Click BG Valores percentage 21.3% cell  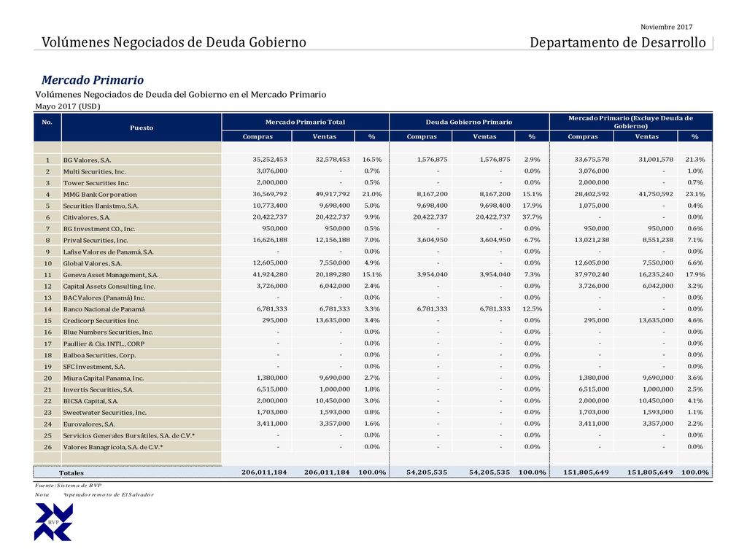tap(695, 160)
